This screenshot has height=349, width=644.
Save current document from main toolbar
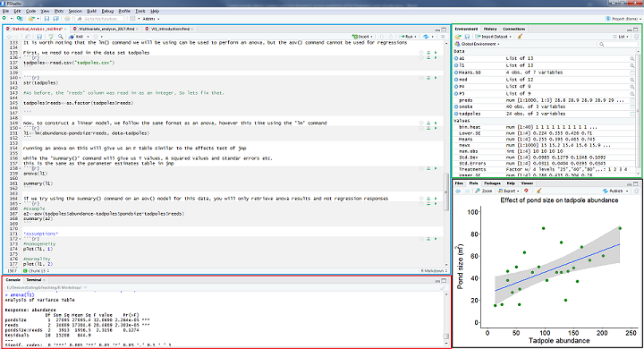pos(47,19)
